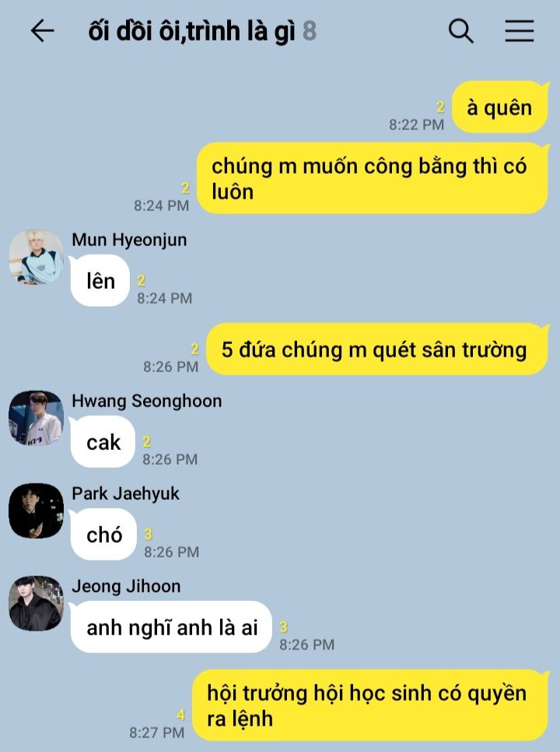Select the 'à quên' message bubble
Image resolution: width=560 pixels, height=752 pixels.
(x=499, y=107)
